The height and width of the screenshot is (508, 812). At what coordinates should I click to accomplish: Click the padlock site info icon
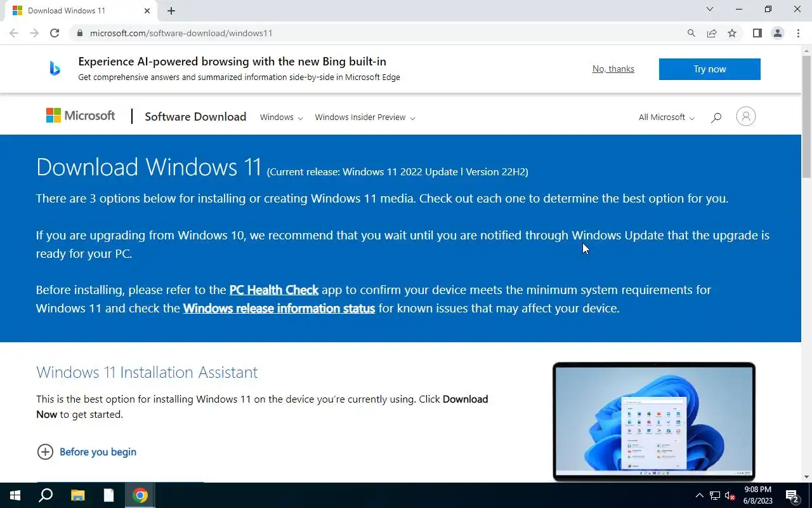click(79, 33)
